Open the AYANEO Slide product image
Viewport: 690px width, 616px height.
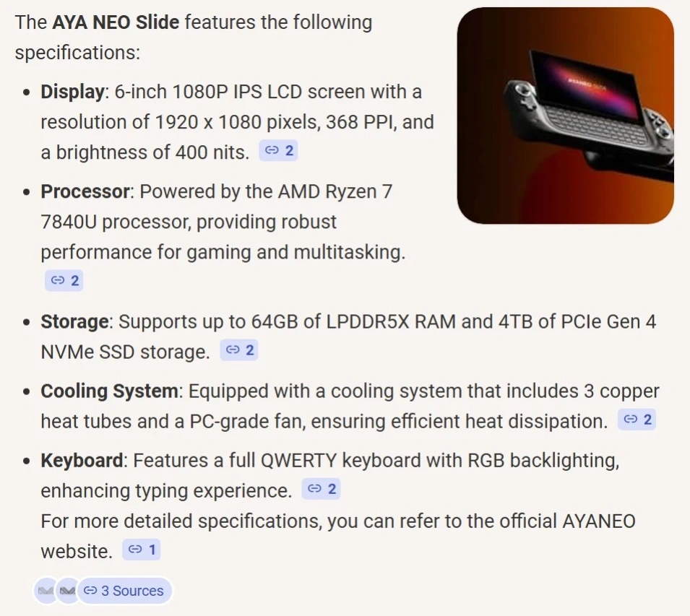565,116
